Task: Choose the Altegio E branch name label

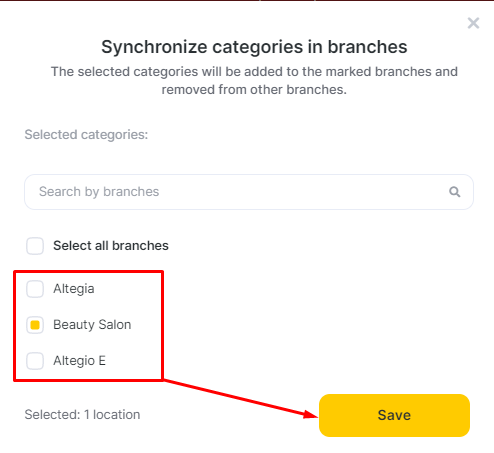Action: point(79,361)
